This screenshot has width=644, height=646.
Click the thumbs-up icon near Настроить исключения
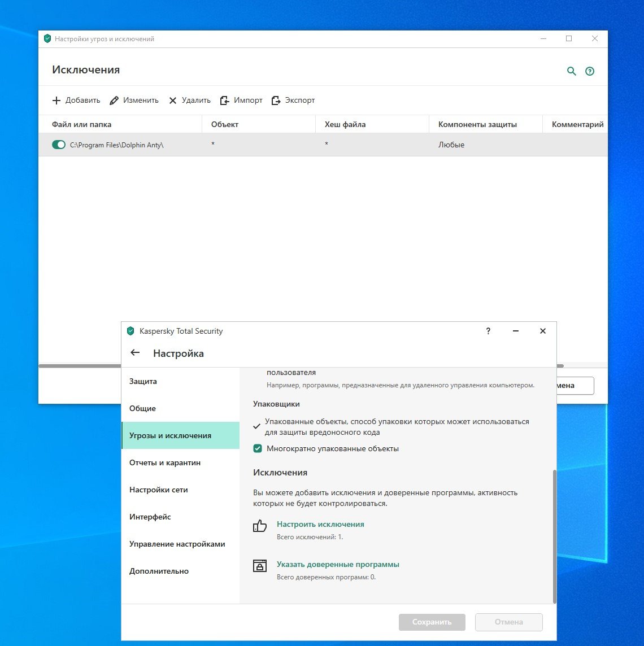point(260,526)
